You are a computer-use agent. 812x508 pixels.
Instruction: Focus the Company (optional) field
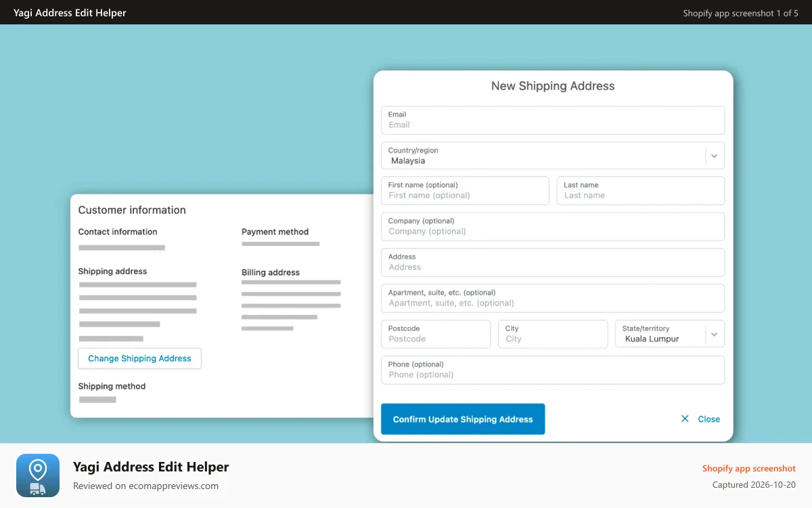tap(553, 227)
